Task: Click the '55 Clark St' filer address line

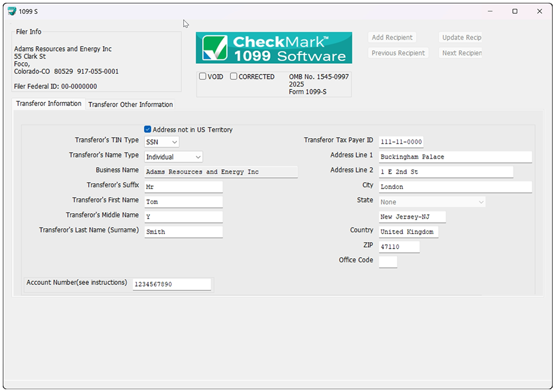Action: pyautogui.click(x=30, y=56)
